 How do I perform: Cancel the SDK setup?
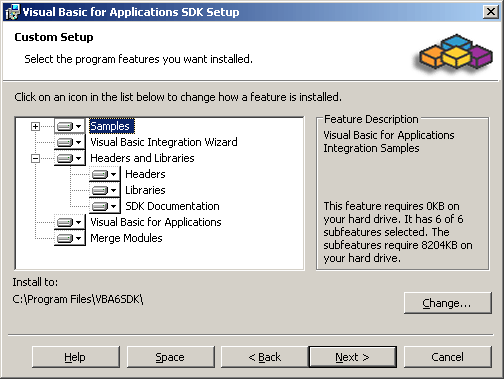click(448, 357)
